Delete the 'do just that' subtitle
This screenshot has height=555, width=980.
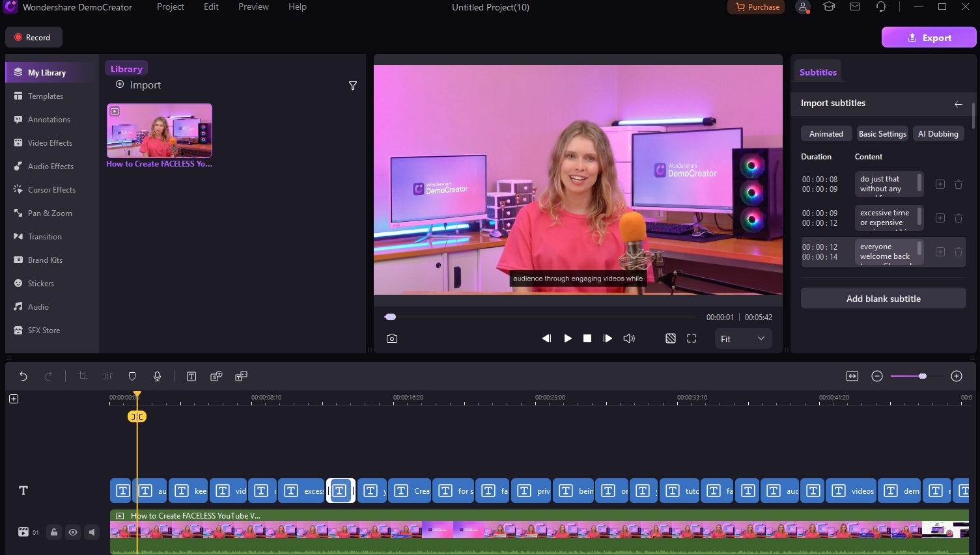point(959,184)
